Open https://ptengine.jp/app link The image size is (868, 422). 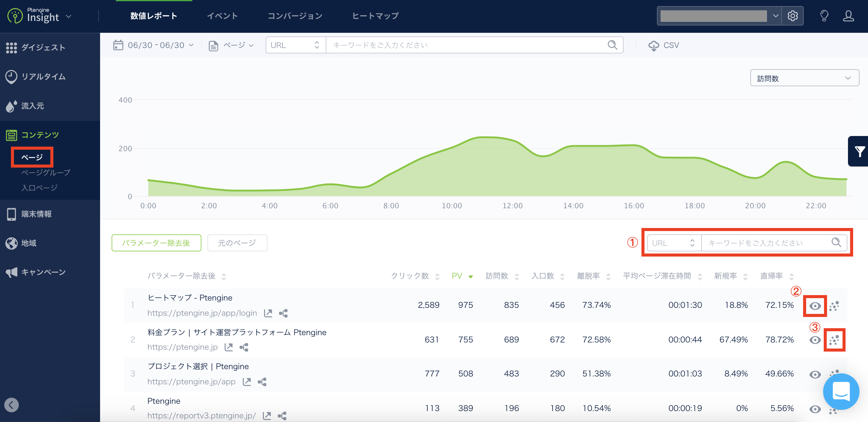point(191,382)
